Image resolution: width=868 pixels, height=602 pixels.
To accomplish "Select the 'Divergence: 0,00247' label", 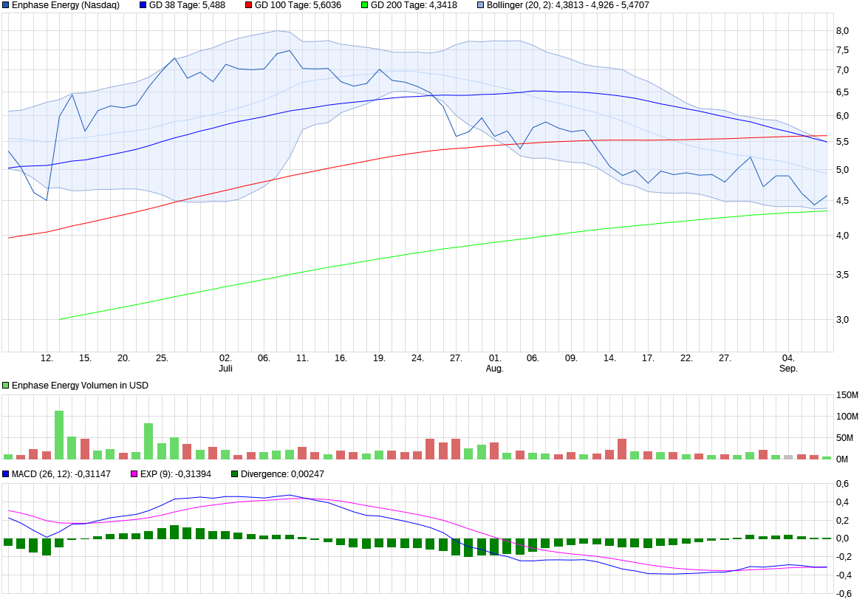I will point(282,474).
